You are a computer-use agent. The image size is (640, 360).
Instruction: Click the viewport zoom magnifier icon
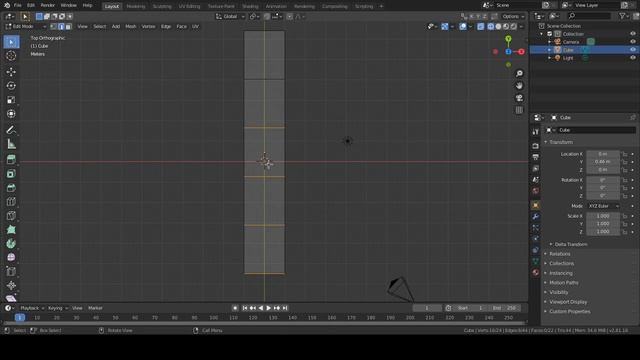point(519,73)
